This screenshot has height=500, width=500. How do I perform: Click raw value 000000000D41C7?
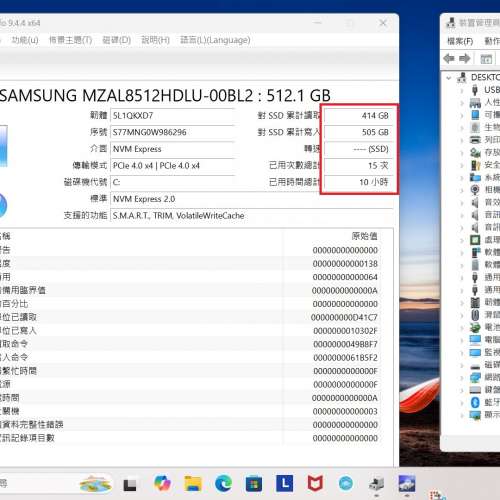tap(344, 317)
